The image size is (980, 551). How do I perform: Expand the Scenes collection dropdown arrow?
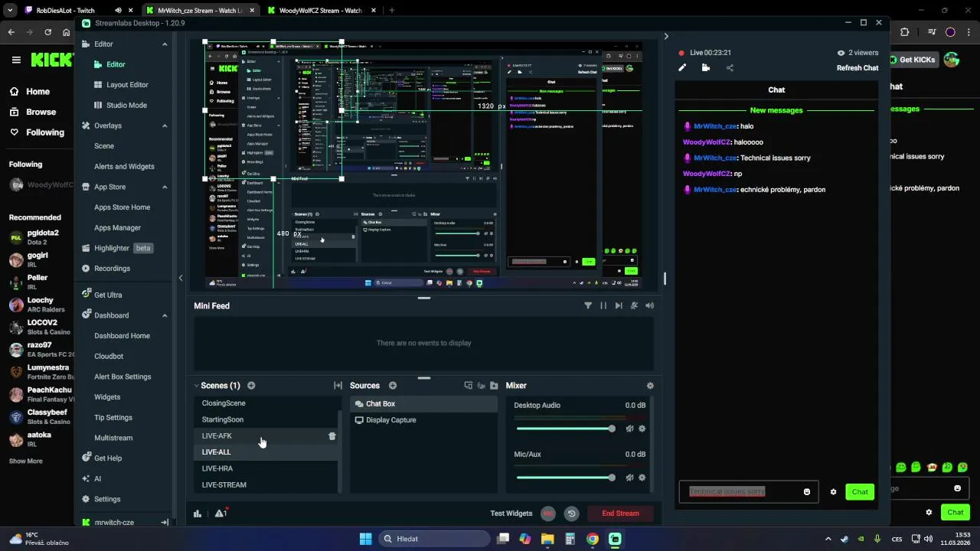pyautogui.click(x=196, y=386)
